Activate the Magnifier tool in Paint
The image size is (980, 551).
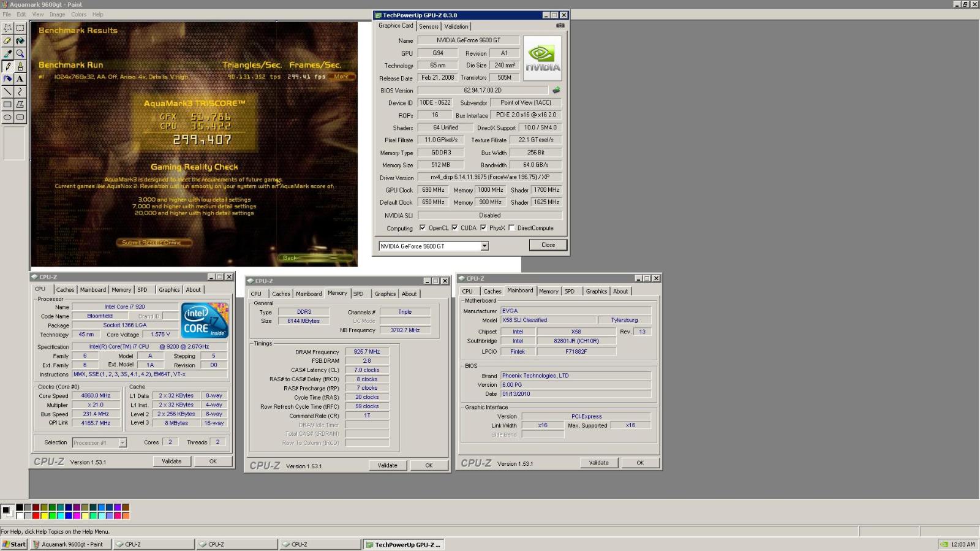coord(20,53)
